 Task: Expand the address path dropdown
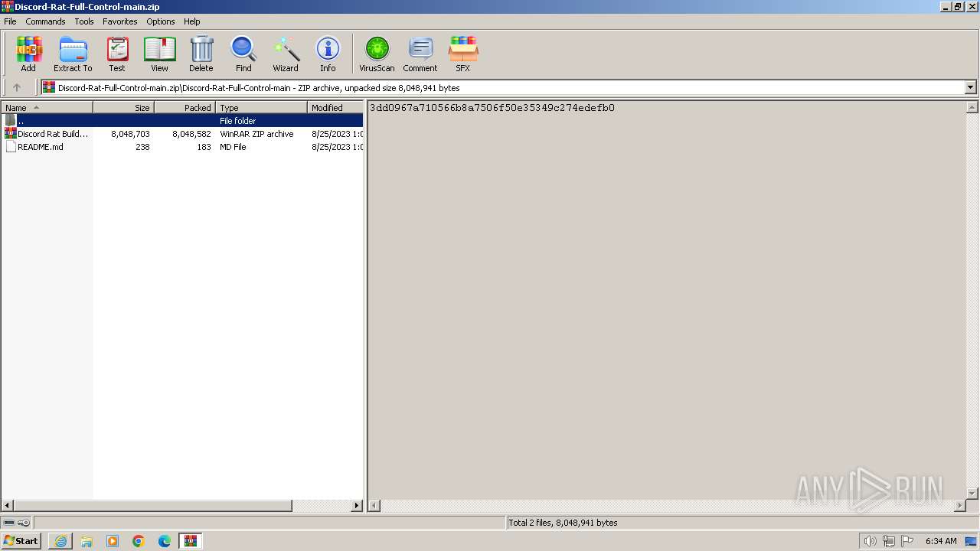[970, 87]
